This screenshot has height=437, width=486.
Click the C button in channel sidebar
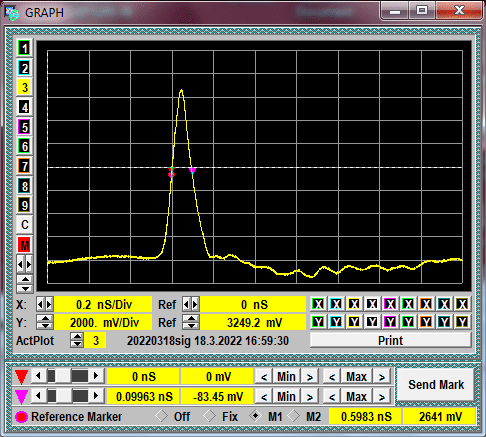24,225
